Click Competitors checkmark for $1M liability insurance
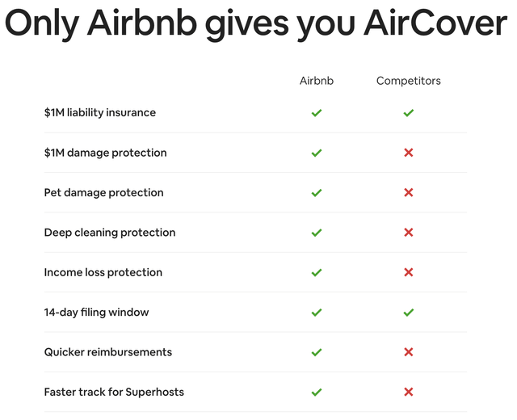Viewport: 517px width, 420px height. tap(408, 113)
